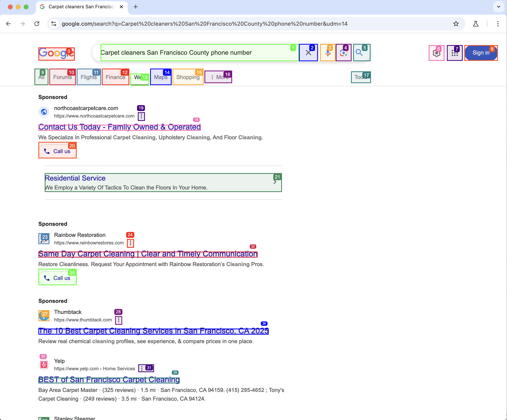Viewport: 507px width, 420px height.
Task: Expand the More search filters menu
Action: click(218, 77)
